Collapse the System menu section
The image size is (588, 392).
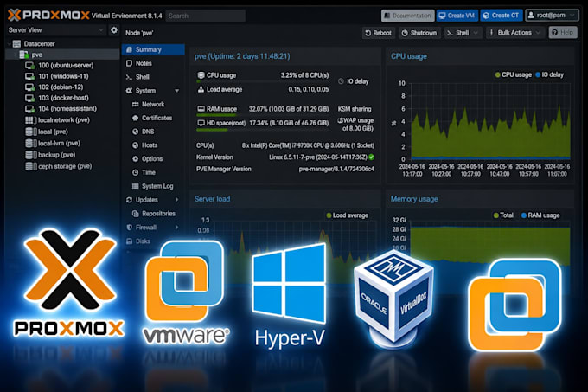coord(176,91)
